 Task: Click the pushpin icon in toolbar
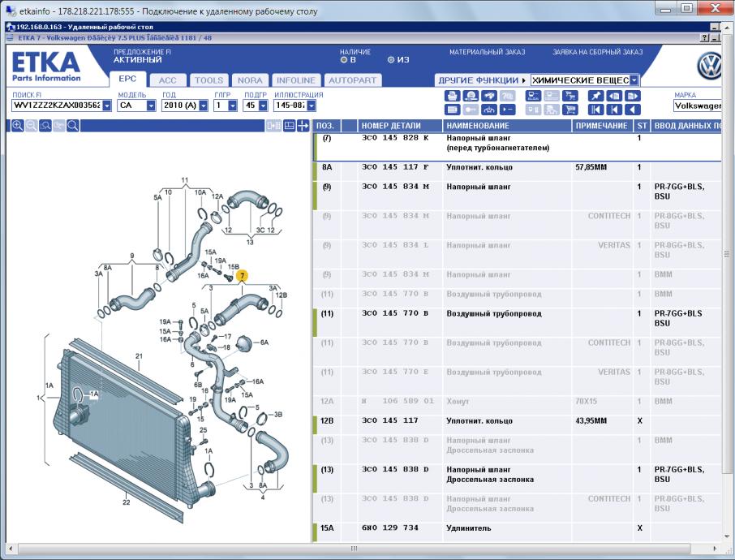[x=595, y=96]
